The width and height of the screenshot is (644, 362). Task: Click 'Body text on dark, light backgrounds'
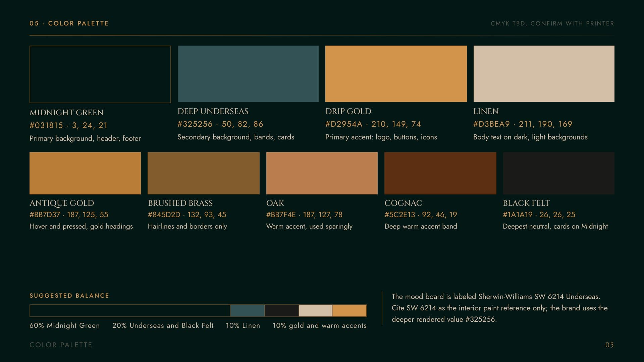530,137
